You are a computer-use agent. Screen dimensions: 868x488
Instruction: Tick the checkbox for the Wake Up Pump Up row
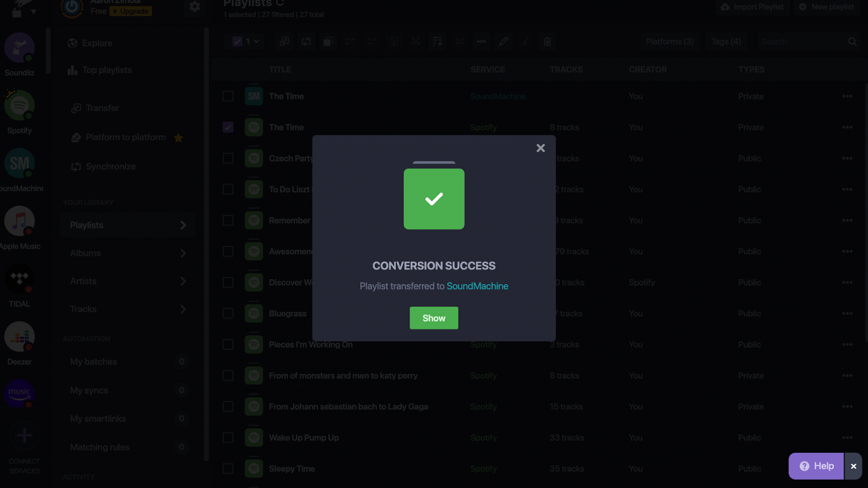[228, 438]
